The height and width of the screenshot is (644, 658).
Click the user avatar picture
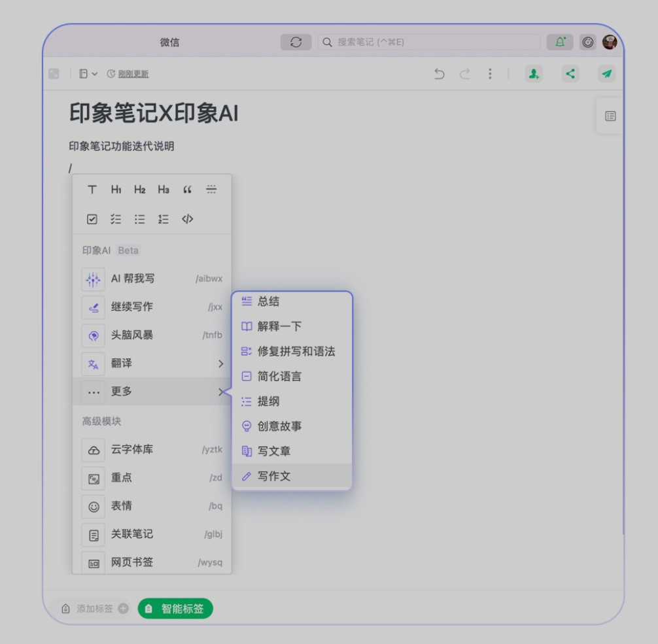pyautogui.click(x=610, y=42)
